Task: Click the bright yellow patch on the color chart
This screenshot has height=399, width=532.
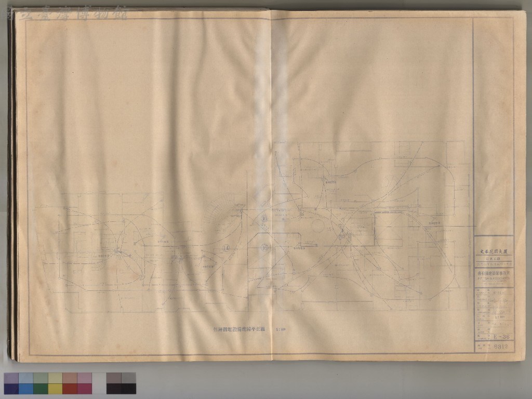Action: [x=55, y=389]
